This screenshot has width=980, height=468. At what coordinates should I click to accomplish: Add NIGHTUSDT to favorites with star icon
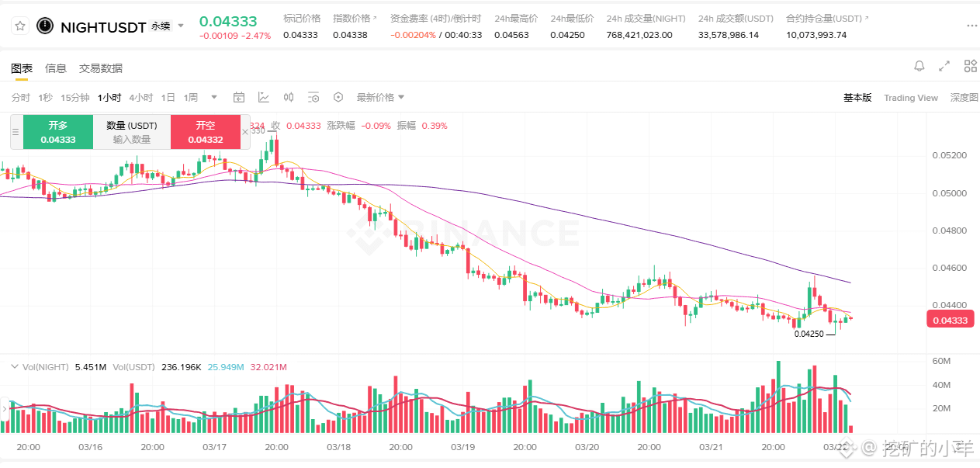pyautogui.click(x=20, y=26)
